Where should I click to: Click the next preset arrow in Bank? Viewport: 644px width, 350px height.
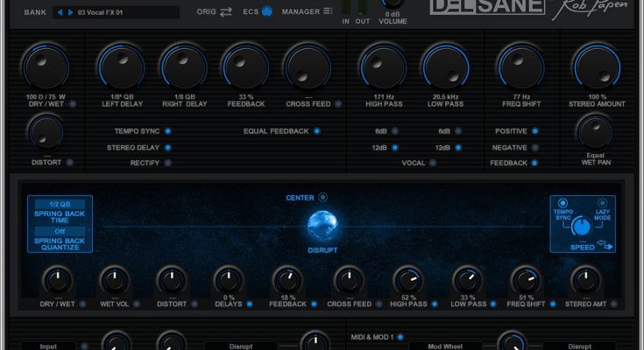click(70, 12)
